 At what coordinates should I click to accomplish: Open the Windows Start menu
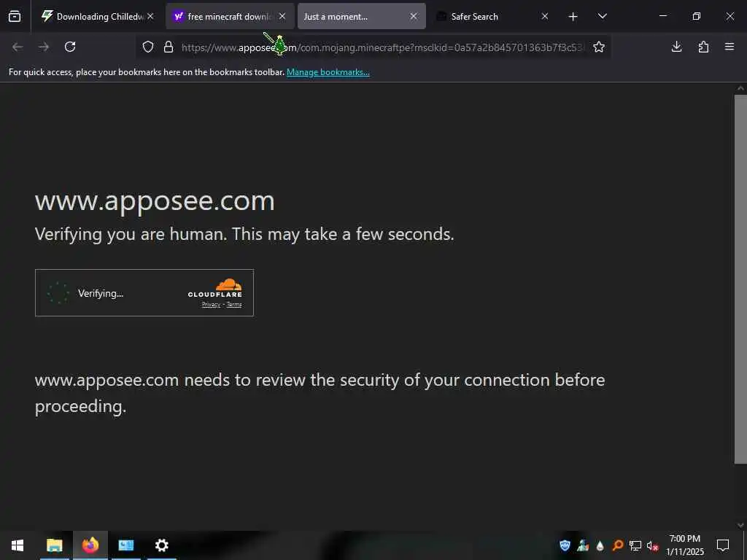[18, 545]
